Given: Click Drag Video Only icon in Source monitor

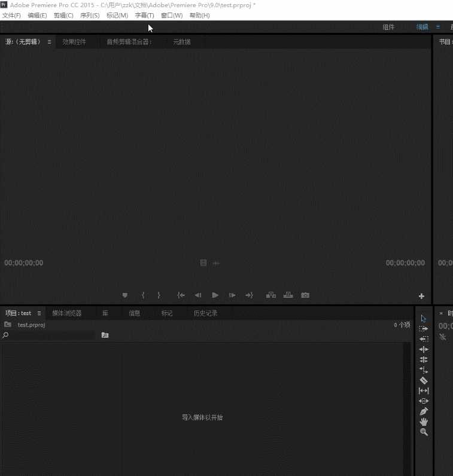Looking at the screenshot, I should click(203, 263).
